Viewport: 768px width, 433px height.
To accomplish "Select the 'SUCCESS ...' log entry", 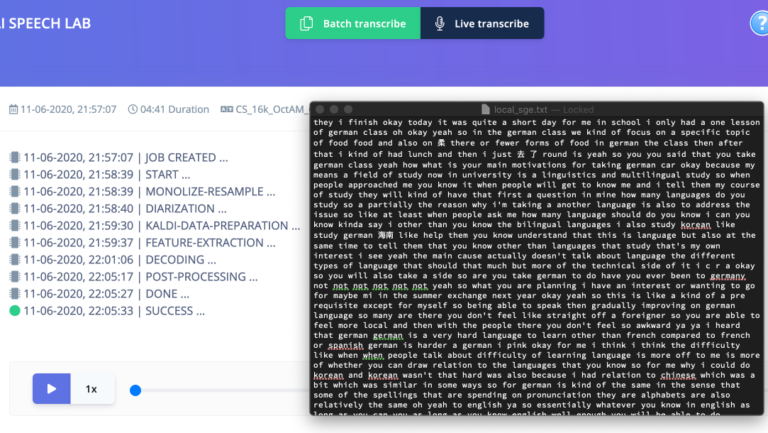I will tap(114, 311).
